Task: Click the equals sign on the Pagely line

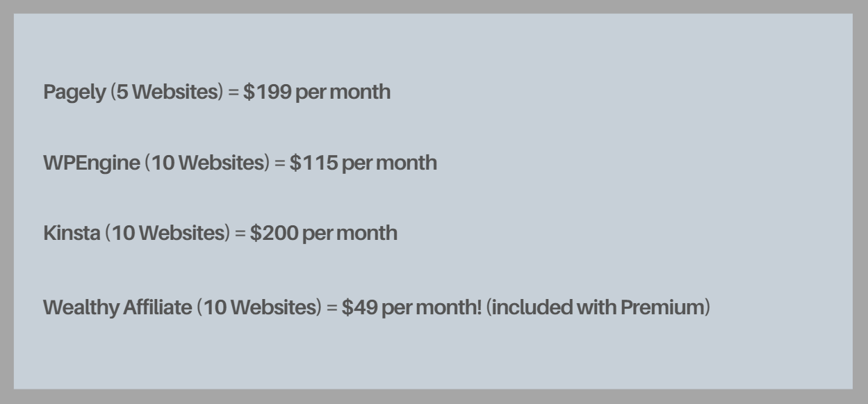Action: pyautogui.click(x=238, y=93)
